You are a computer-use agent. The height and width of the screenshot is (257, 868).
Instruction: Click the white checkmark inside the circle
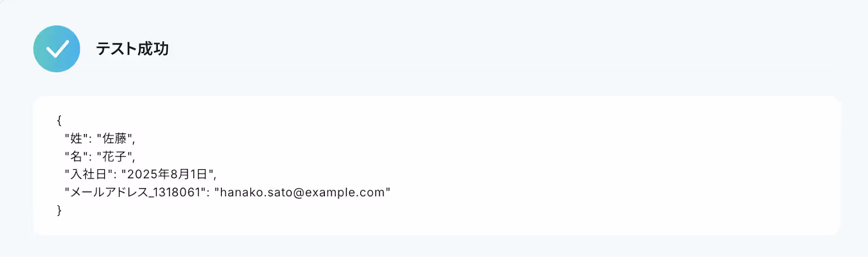(x=57, y=49)
